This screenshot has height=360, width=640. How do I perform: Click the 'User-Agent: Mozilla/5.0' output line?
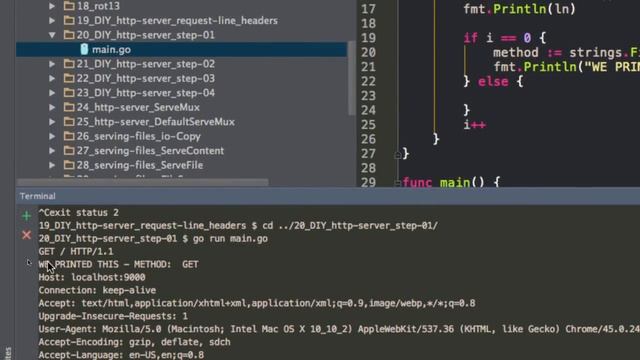pos(339,329)
